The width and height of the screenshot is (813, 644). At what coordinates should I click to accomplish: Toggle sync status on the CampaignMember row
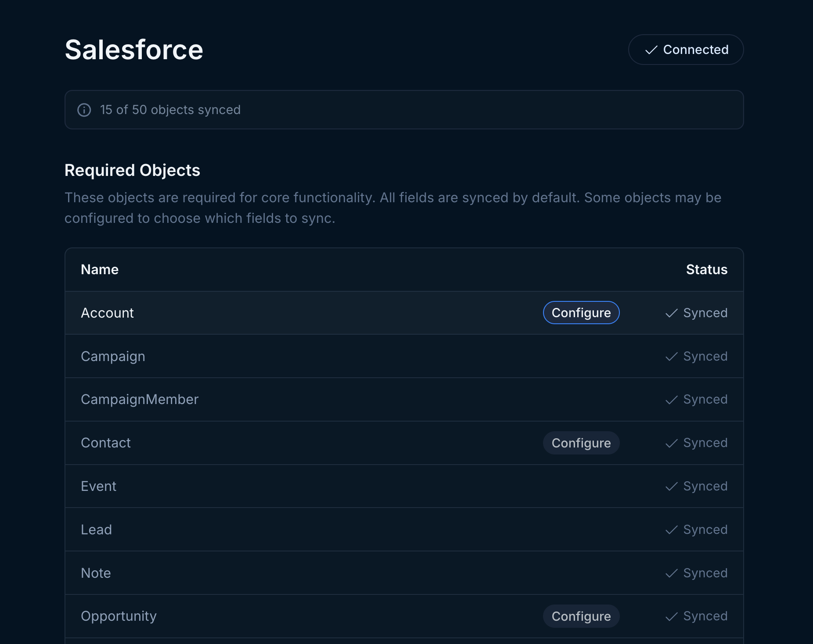[x=696, y=399]
